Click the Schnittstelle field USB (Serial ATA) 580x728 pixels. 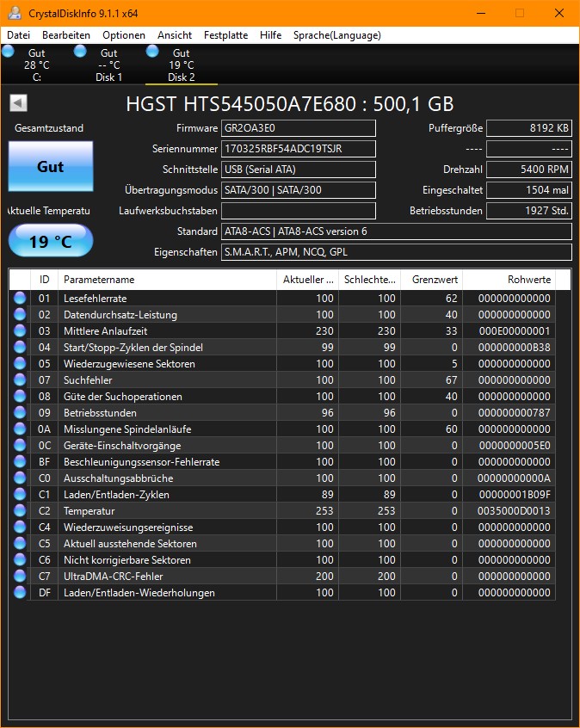298,170
